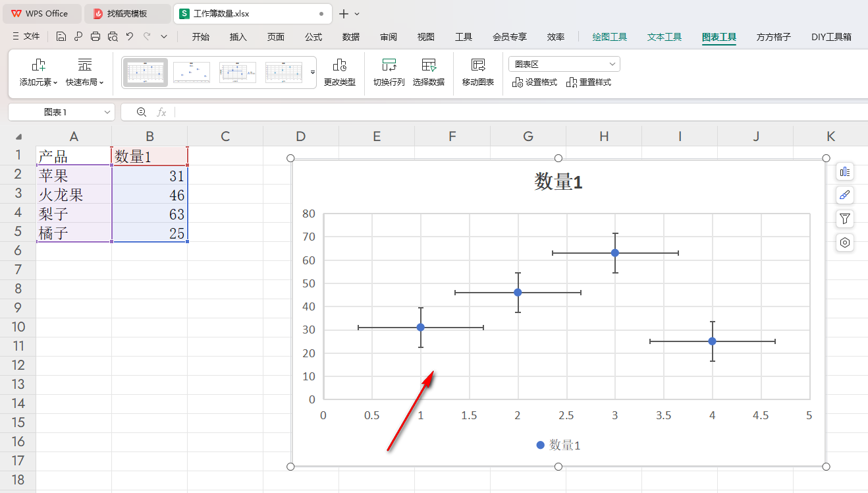
Task: Select the data point at x value 3
Action: 615,252
